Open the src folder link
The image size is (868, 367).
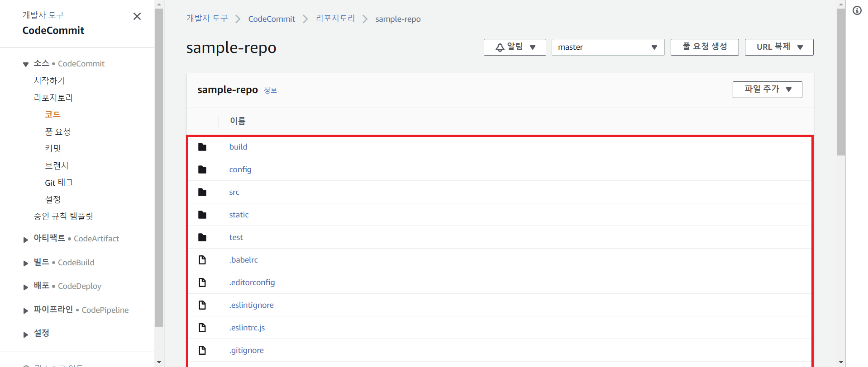click(234, 192)
